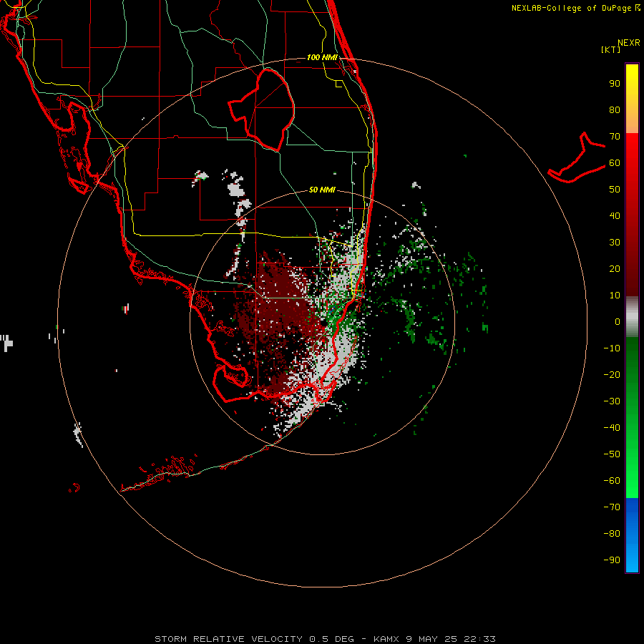This screenshot has height=644, width=644.
Task: Select the -50 value on velocity scale
Action: [612, 454]
